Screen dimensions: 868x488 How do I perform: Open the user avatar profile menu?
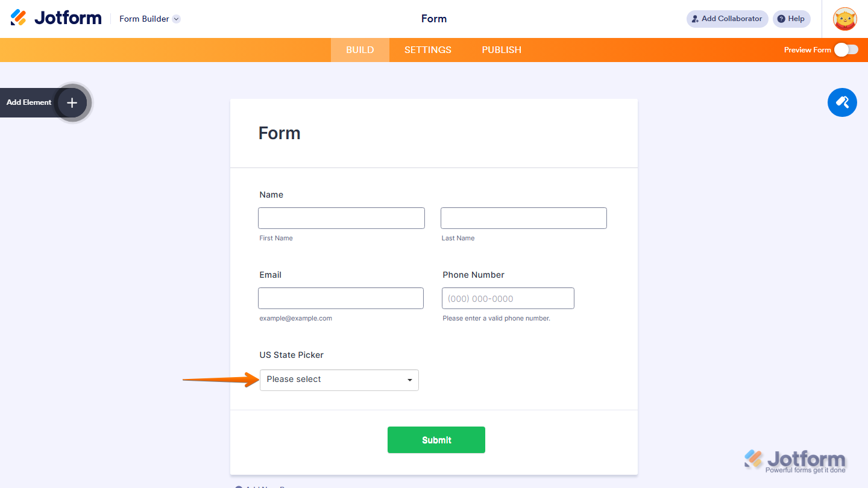pyautogui.click(x=844, y=19)
